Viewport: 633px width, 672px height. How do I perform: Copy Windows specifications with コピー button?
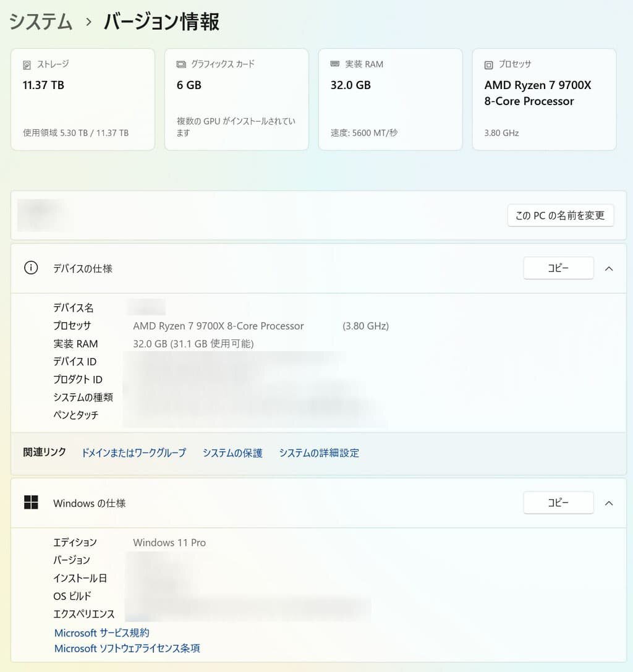558,502
